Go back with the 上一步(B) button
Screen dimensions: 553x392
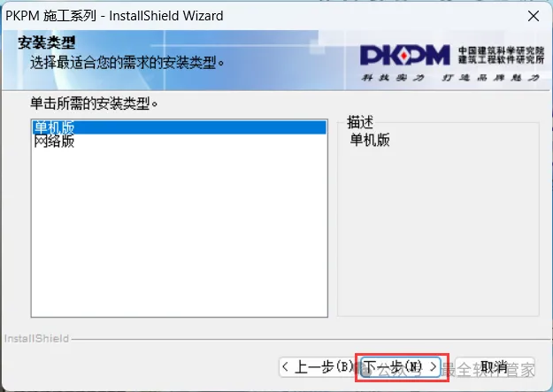click(318, 367)
